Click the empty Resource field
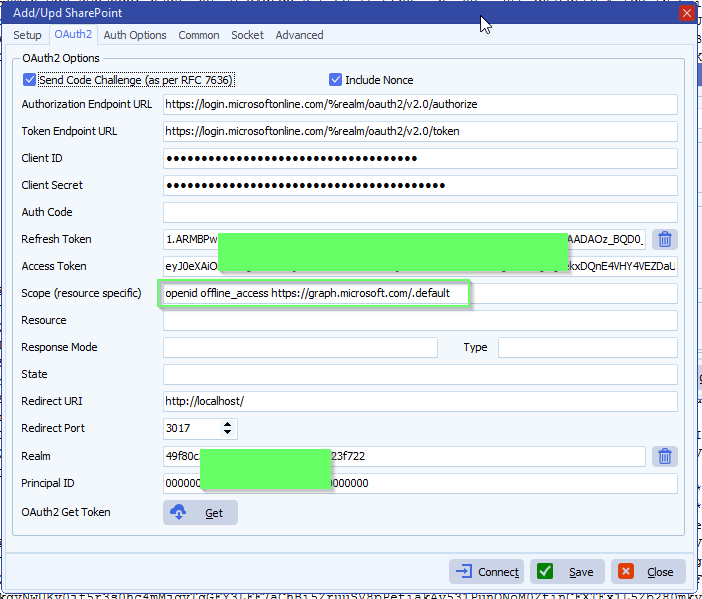This screenshot has width=702, height=599. tap(420, 321)
